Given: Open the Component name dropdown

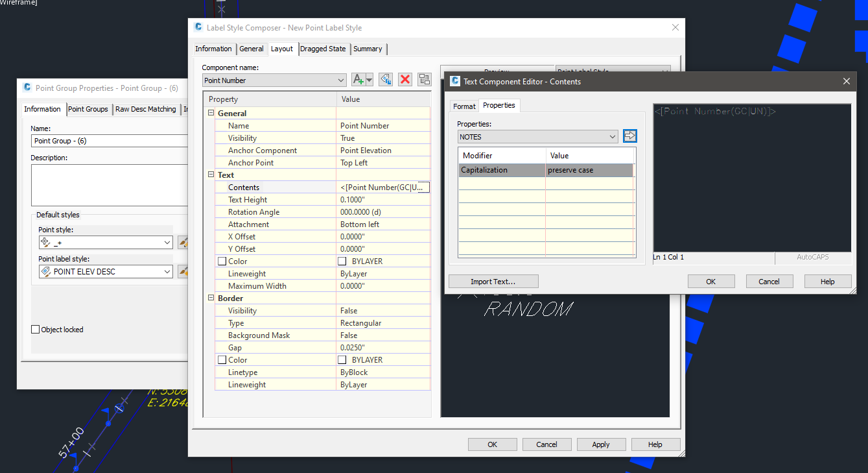Looking at the screenshot, I should point(274,80).
